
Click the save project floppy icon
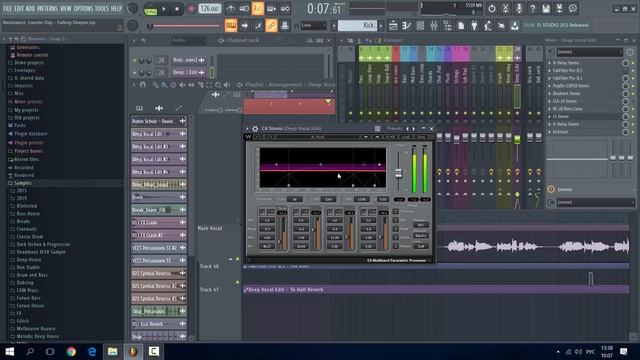(x=546, y=9)
